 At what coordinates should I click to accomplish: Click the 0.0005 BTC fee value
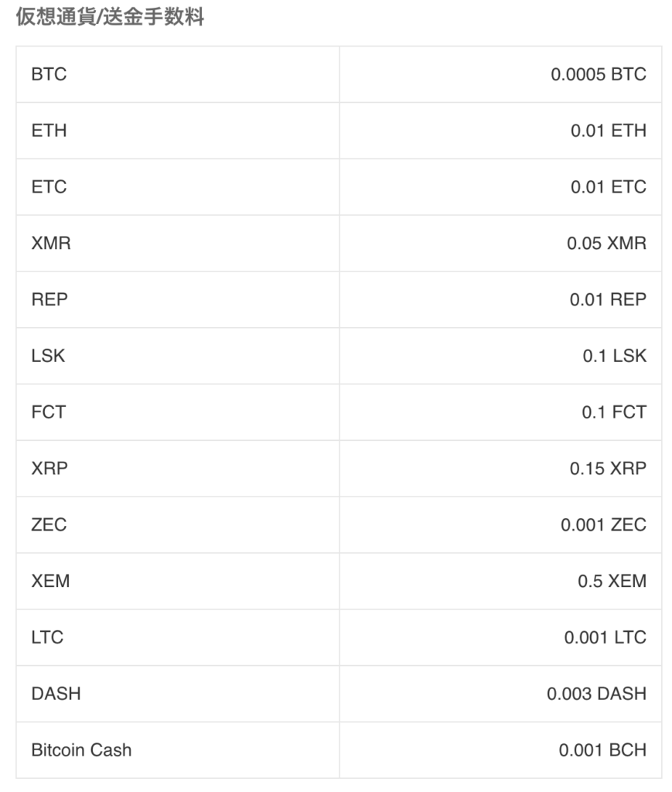coord(598,75)
